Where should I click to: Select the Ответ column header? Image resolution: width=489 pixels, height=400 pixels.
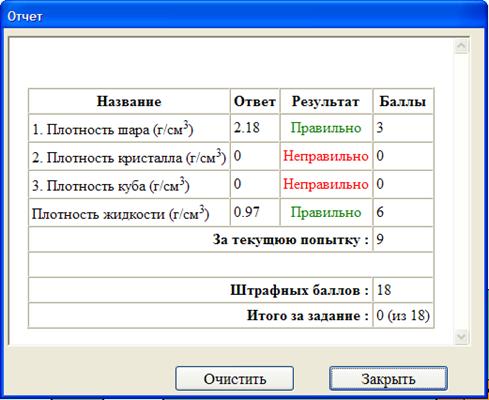tap(255, 101)
